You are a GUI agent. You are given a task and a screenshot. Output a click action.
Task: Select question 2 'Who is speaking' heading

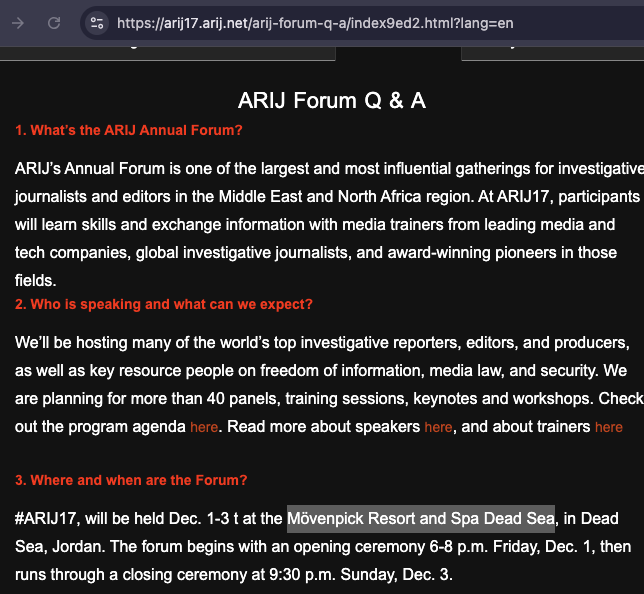164,304
